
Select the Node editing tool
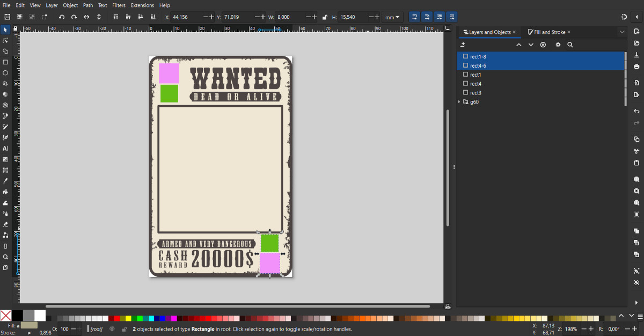5,40
